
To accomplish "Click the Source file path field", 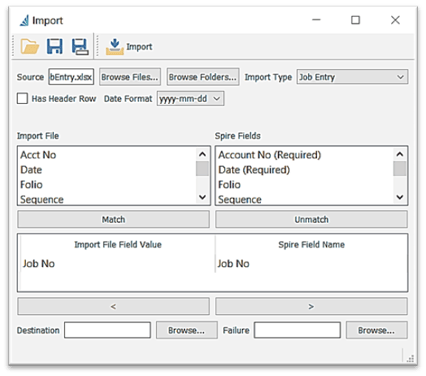I will click(x=71, y=77).
